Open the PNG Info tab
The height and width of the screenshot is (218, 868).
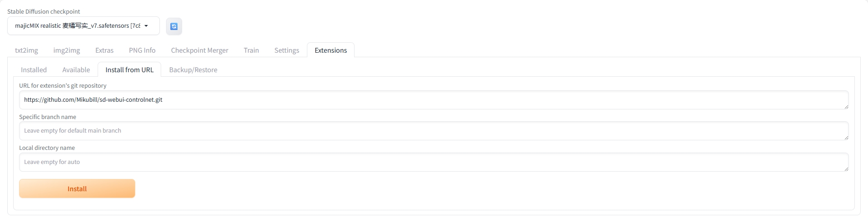point(142,50)
